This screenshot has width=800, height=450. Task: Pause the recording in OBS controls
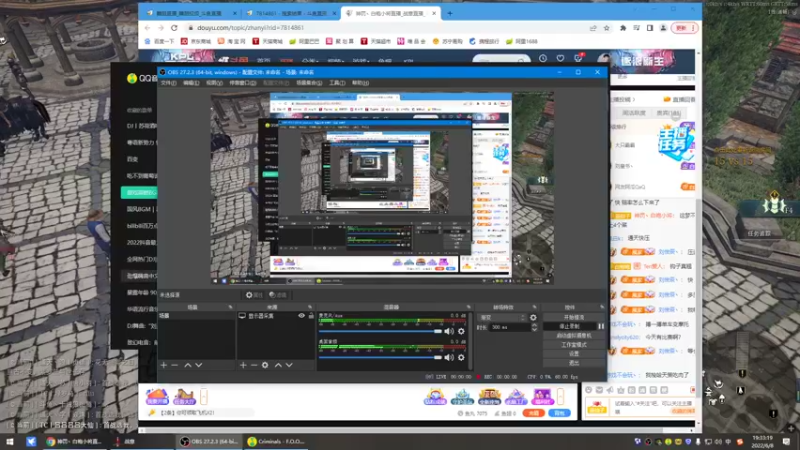coord(601,327)
